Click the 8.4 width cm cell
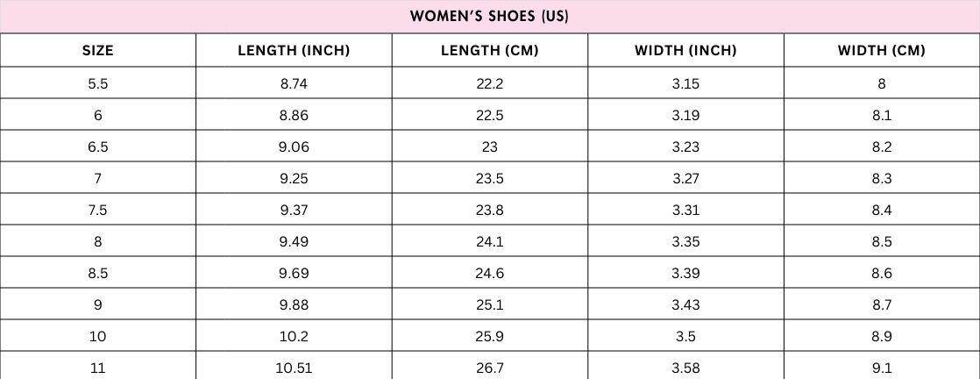Screen dimensions: 980x379 (881, 211)
